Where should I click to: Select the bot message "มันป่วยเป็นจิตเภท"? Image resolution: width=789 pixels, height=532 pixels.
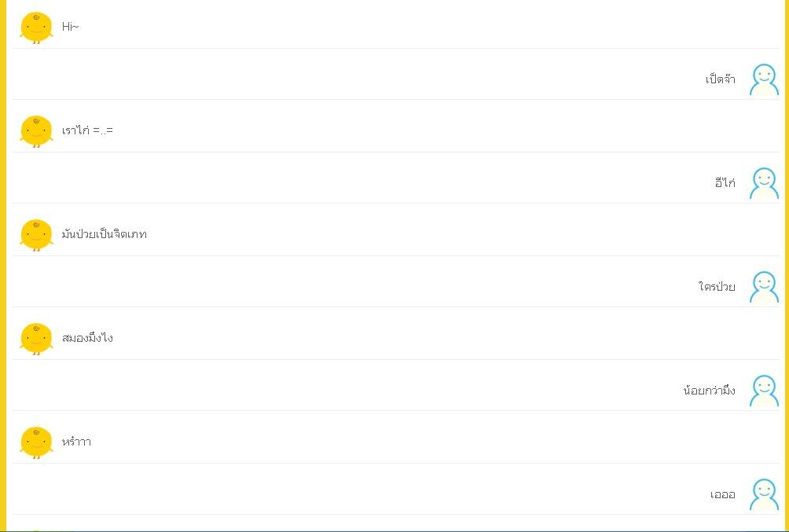coord(105,234)
